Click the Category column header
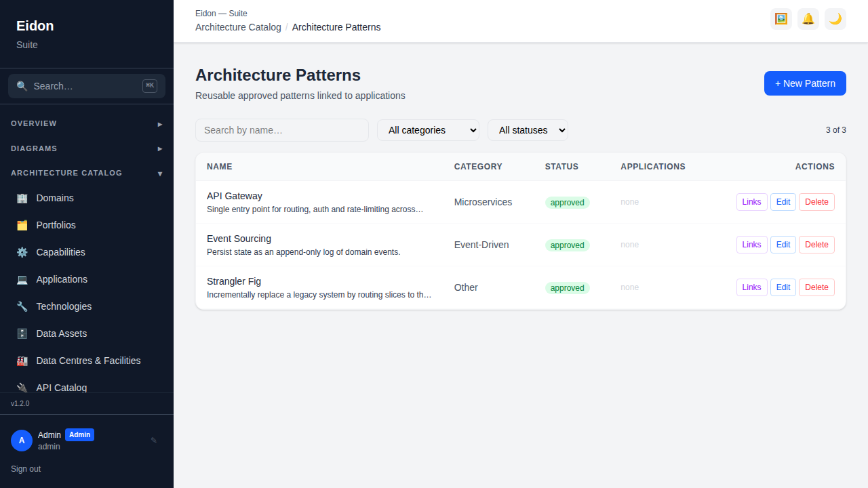868x488 pixels. point(478,167)
